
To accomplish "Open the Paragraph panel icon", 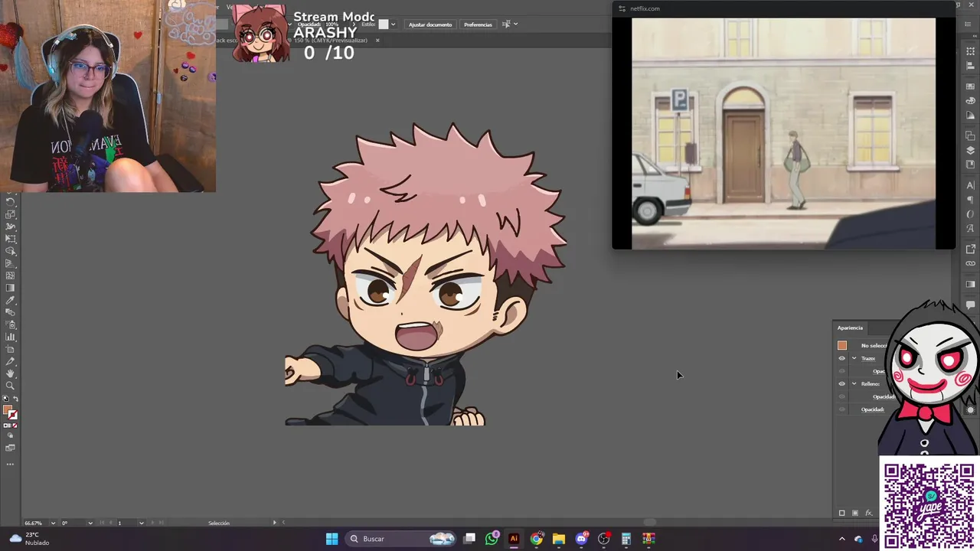I will (971, 201).
